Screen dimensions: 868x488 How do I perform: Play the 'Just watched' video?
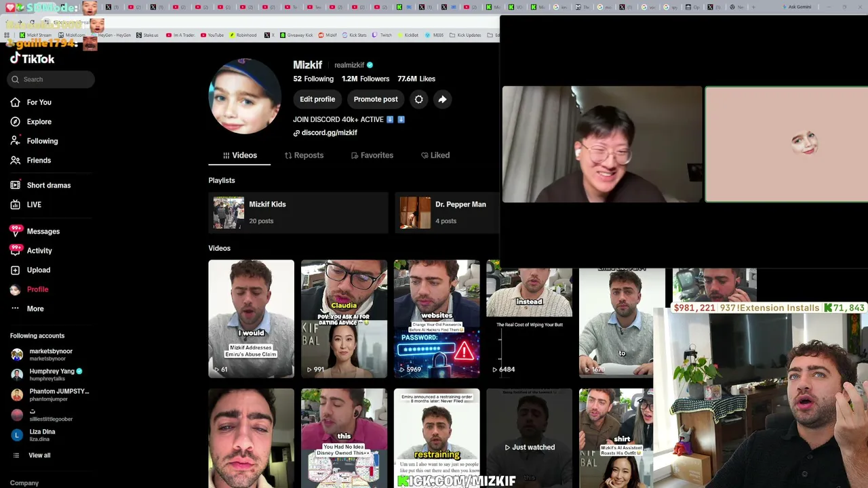(x=529, y=438)
